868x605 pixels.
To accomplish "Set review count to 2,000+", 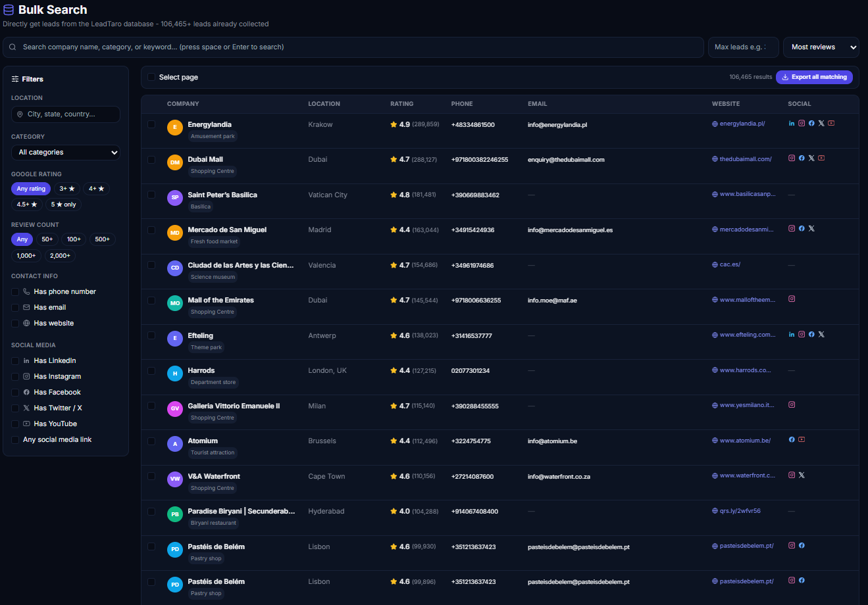I will pyautogui.click(x=61, y=256).
